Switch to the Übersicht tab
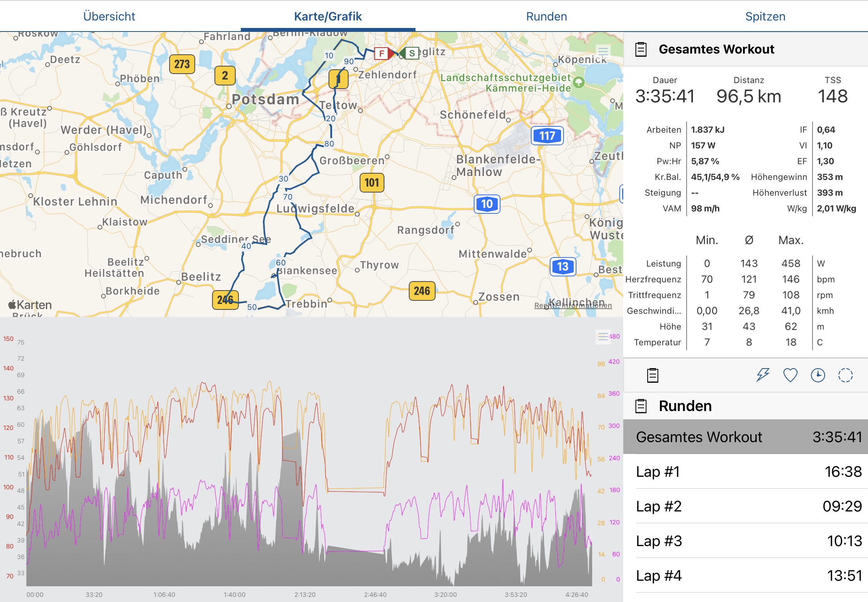868x602 pixels. tap(109, 16)
